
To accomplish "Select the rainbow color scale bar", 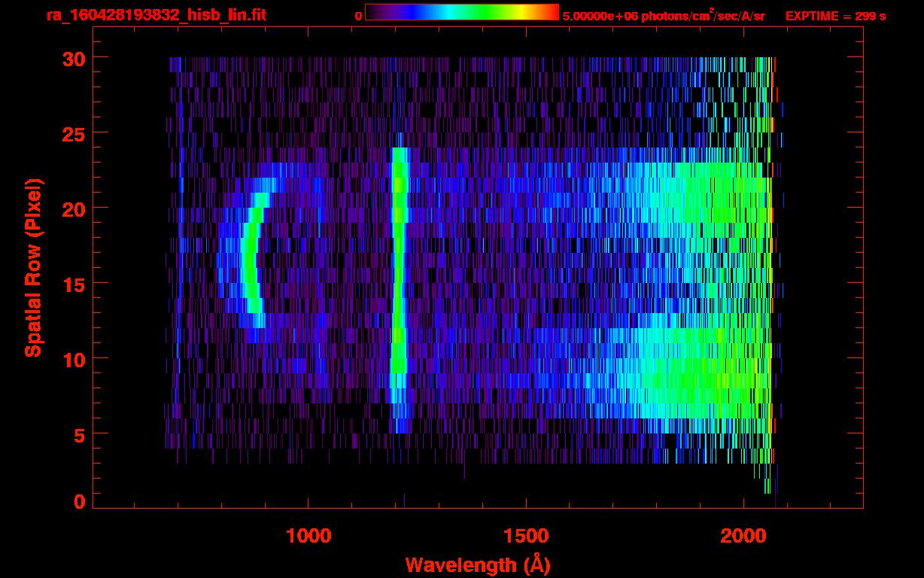I will click(x=461, y=13).
